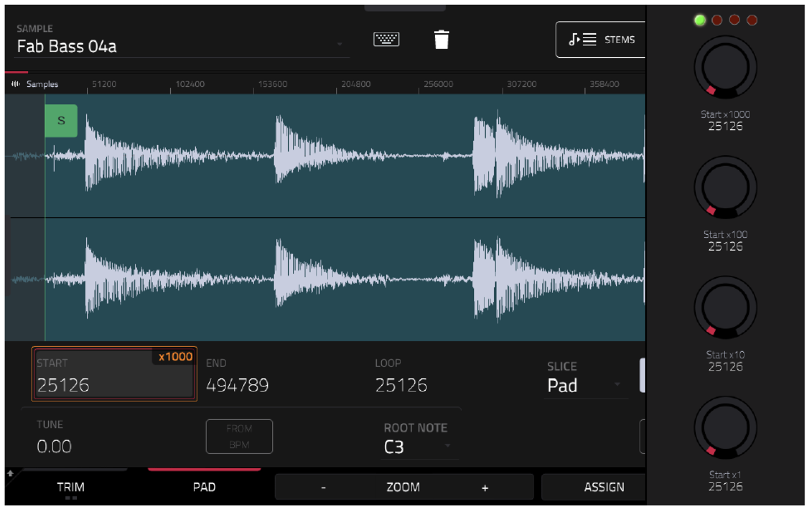The height and width of the screenshot is (511, 812).
Task: Open the Slice Pad dropdown
Action: click(x=586, y=386)
